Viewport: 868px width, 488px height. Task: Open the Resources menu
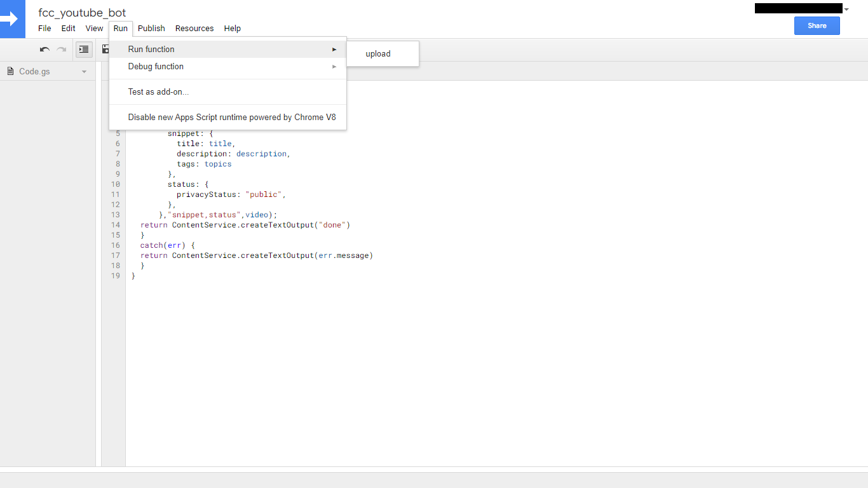click(194, 29)
